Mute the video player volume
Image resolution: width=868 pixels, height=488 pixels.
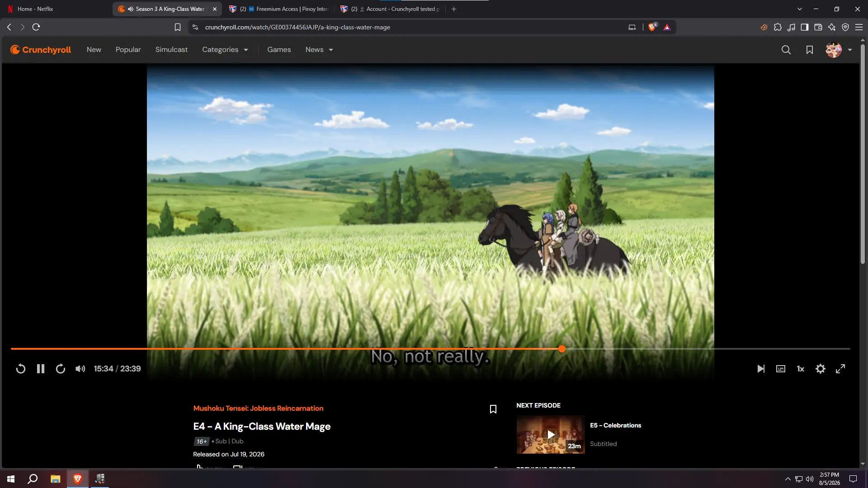(80, 369)
